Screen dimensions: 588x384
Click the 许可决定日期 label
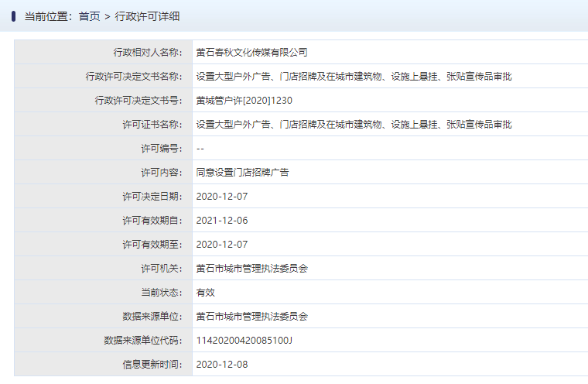(x=152, y=197)
